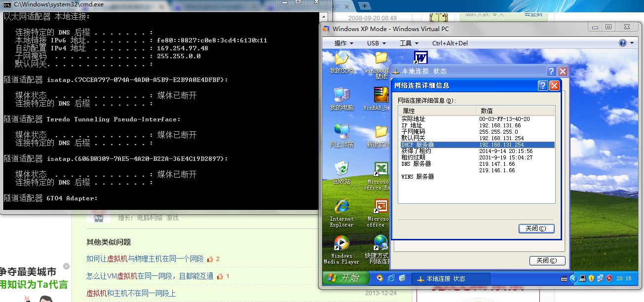Launch Windows Media Player desktop icon
The image size is (644, 302).
(x=341, y=250)
